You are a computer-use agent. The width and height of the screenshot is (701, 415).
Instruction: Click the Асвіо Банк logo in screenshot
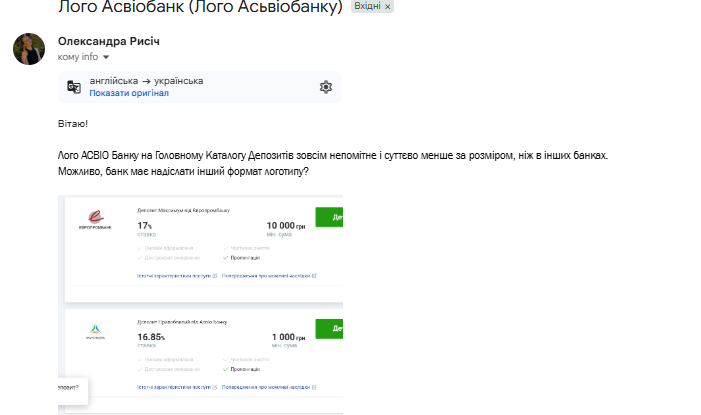click(x=95, y=331)
